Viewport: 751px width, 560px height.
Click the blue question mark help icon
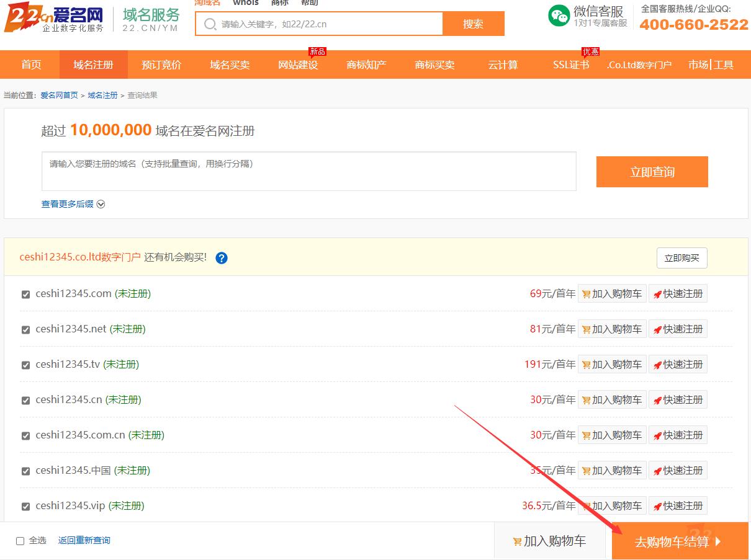pyautogui.click(x=222, y=258)
